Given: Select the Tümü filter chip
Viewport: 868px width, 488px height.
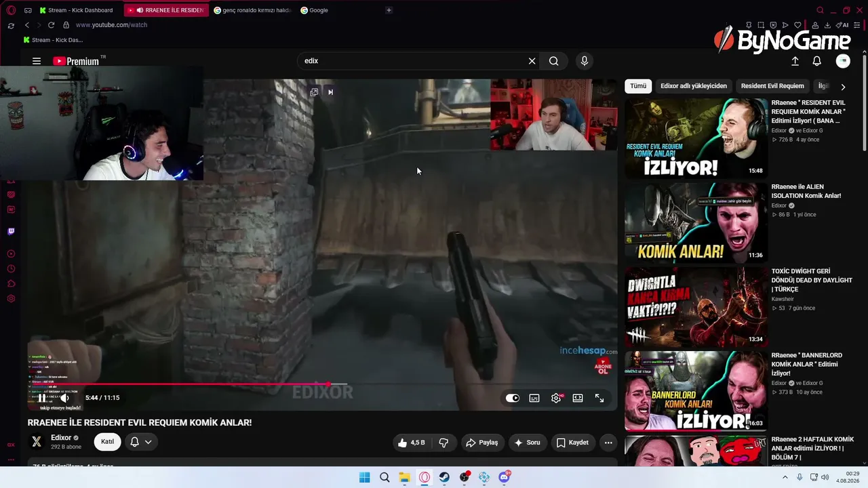Looking at the screenshot, I should (638, 86).
